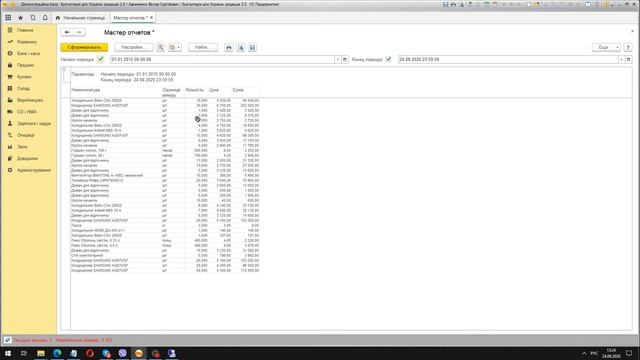Viewport: 640px width, 360px height.
Task: Open the sections menu grid icon
Action: point(8,18)
